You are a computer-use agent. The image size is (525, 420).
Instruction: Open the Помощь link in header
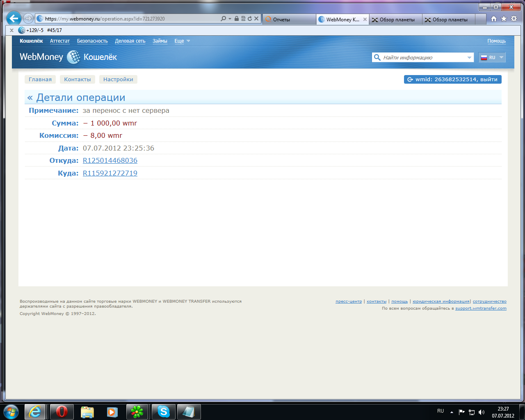(496, 41)
